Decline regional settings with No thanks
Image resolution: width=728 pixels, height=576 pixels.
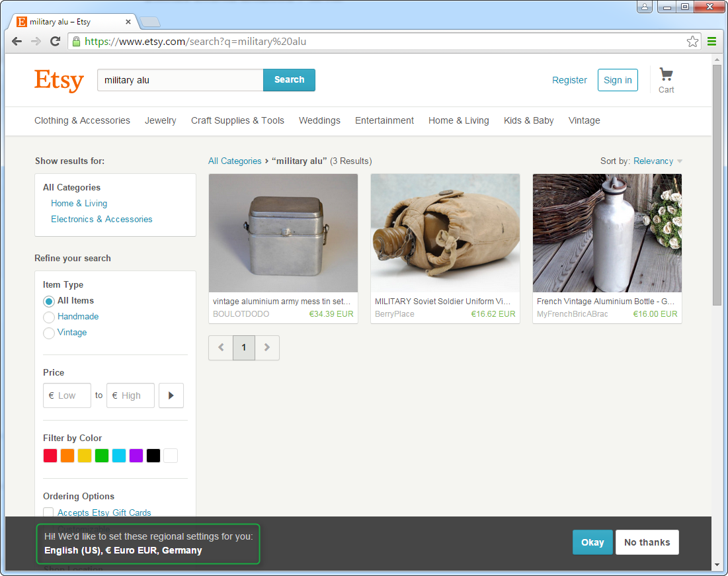[x=647, y=542]
